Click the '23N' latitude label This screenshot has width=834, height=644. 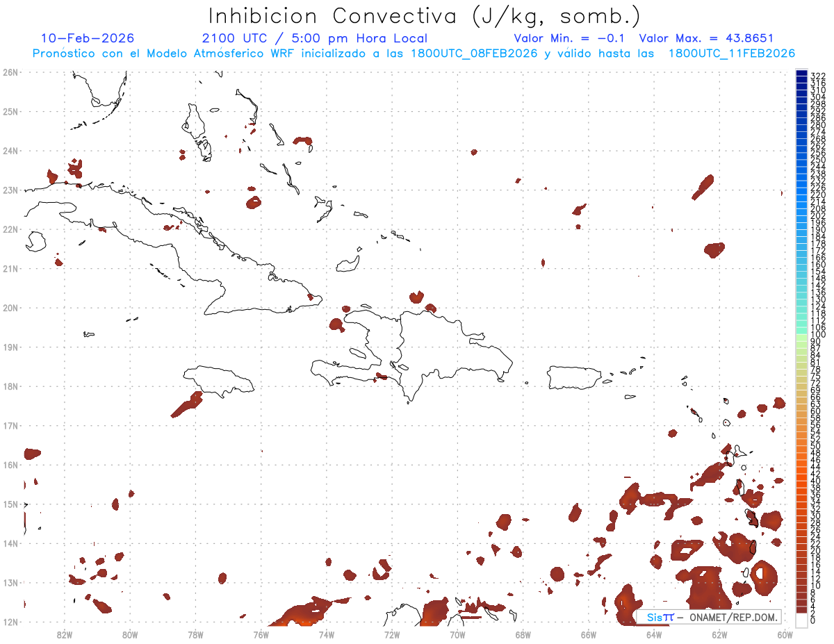[x=10, y=190]
